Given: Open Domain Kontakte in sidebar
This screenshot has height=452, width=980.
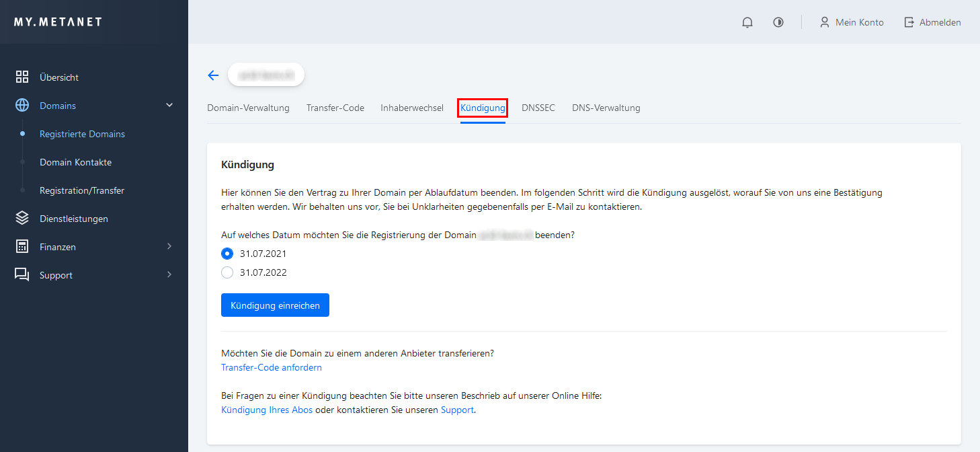Looking at the screenshot, I should pyautogui.click(x=75, y=162).
